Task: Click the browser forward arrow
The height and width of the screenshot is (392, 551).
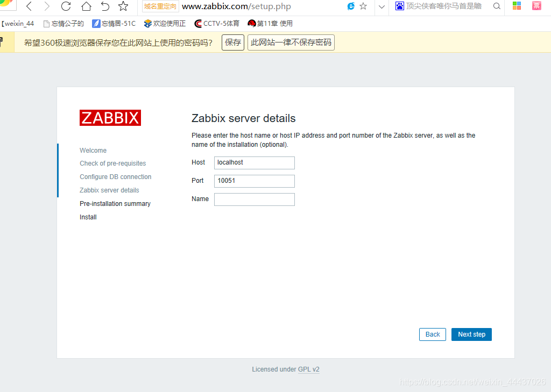Action: (47, 6)
